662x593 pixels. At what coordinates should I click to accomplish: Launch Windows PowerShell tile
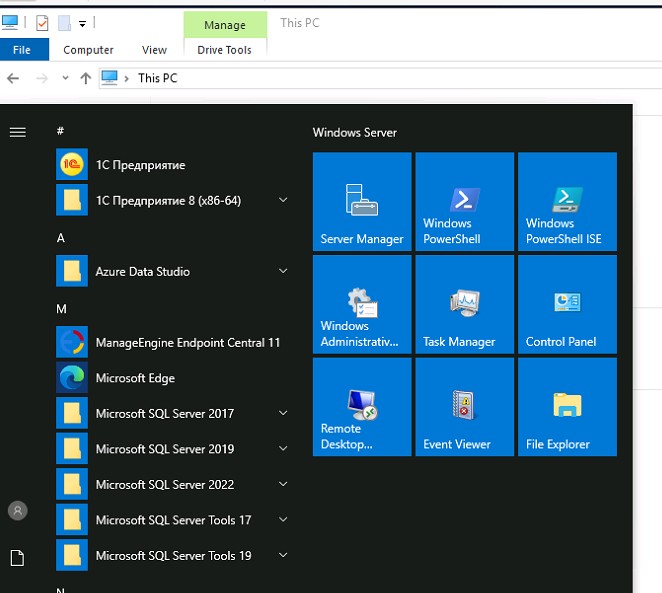click(x=464, y=201)
